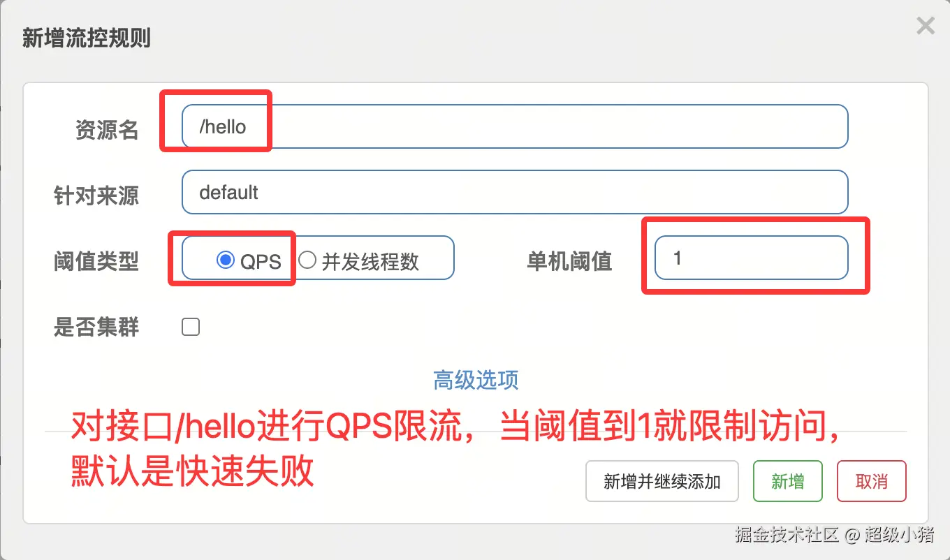Screen dimensions: 950x560
Task: Click the QPS option label text
Action: pos(261,262)
